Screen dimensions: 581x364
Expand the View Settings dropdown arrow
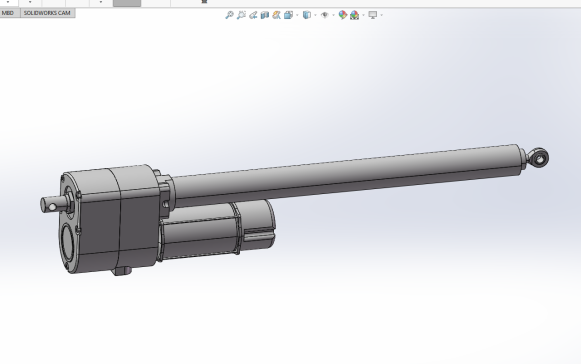(x=381, y=15)
